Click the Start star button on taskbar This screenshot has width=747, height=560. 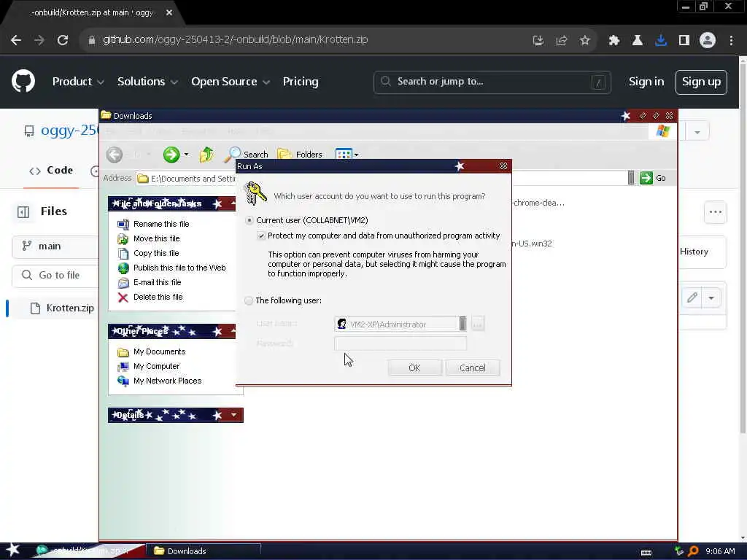click(x=13, y=550)
